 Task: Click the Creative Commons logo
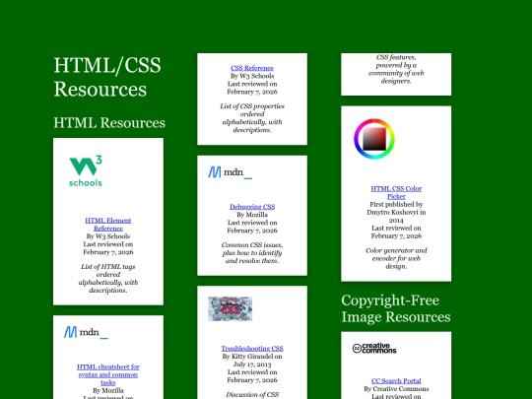coord(374,348)
